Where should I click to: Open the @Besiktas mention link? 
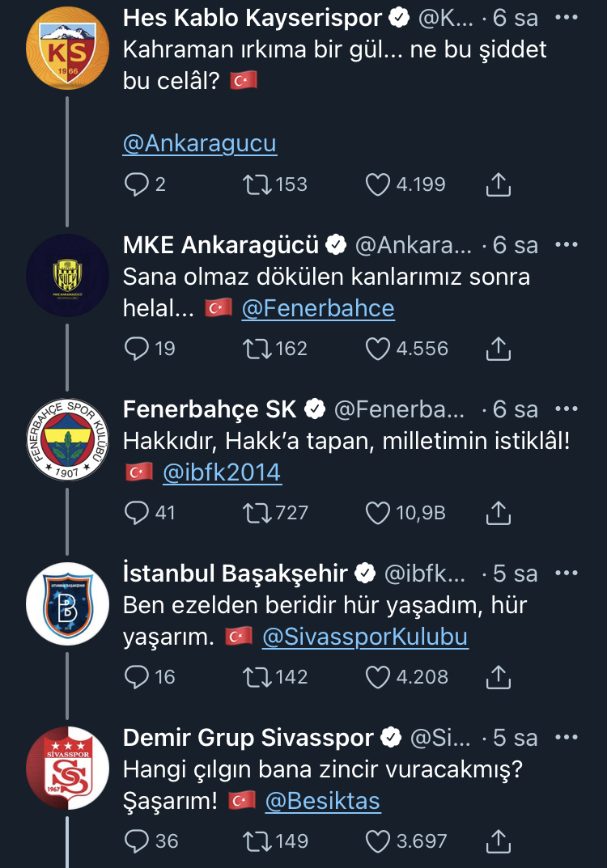click(322, 801)
